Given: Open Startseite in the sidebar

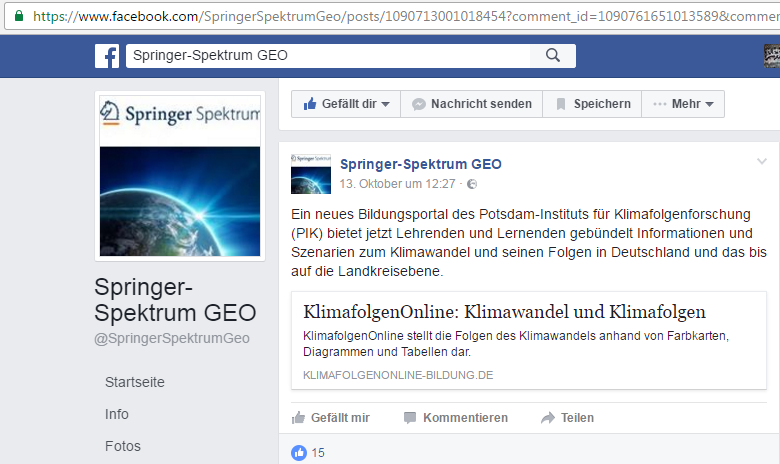Looking at the screenshot, I should click(135, 382).
